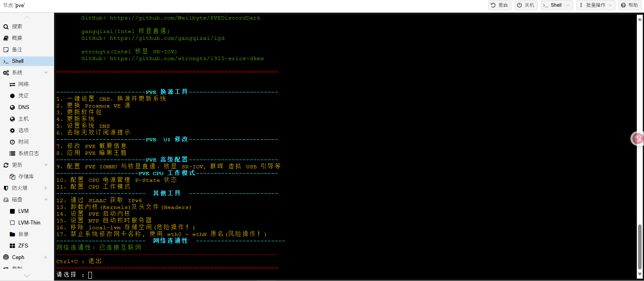Select the 备注 menu item
Viewport: 644px width, 281px height.
pos(27,50)
